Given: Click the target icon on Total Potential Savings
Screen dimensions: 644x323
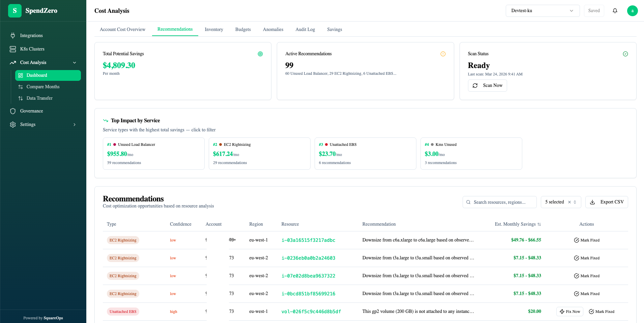Looking at the screenshot, I should 260,54.
